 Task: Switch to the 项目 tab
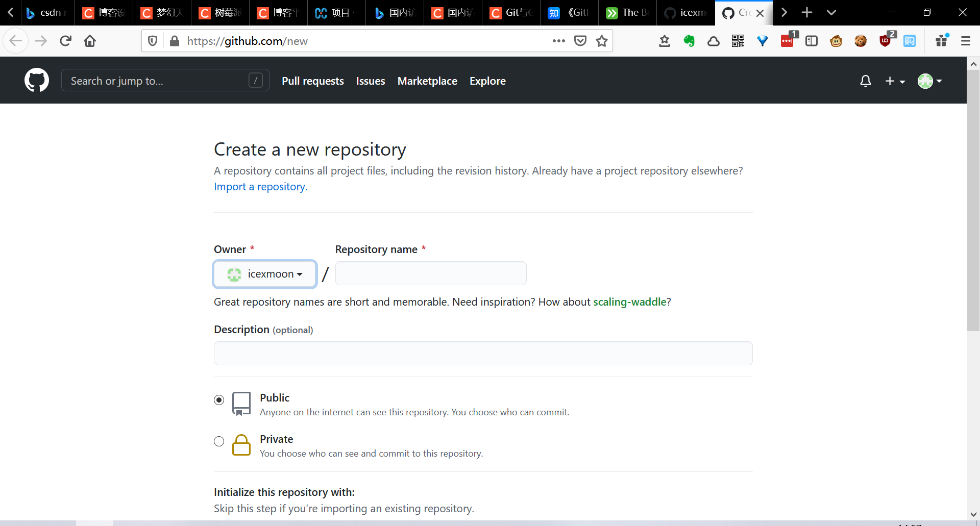pos(337,12)
